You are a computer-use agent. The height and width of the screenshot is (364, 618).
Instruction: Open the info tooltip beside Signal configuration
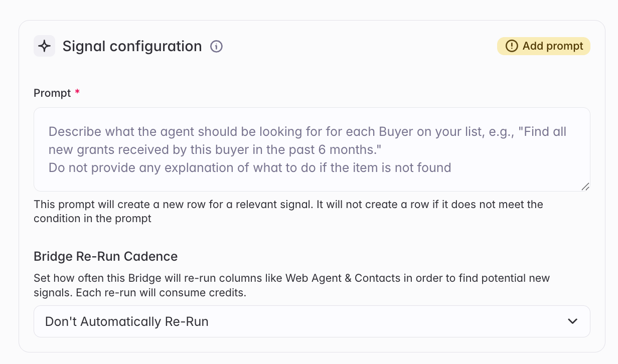tap(216, 47)
